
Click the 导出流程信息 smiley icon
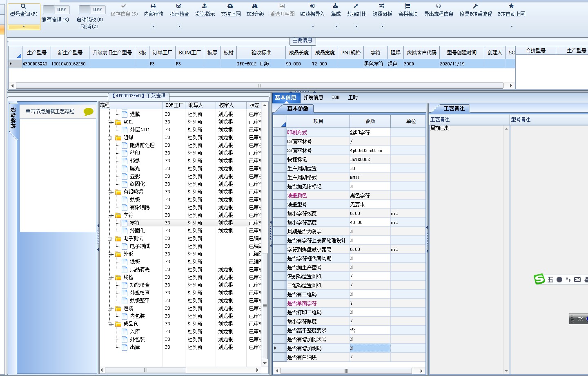click(x=438, y=6)
